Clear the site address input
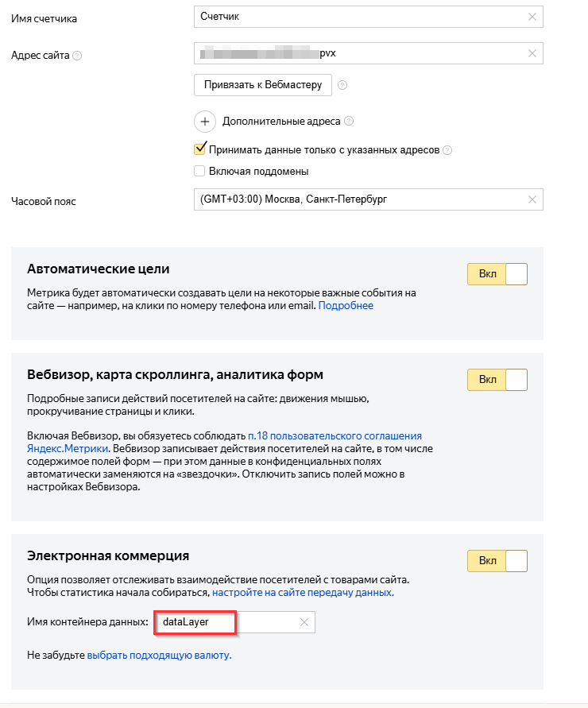This screenshot has height=708, width=588. click(533, 52)
